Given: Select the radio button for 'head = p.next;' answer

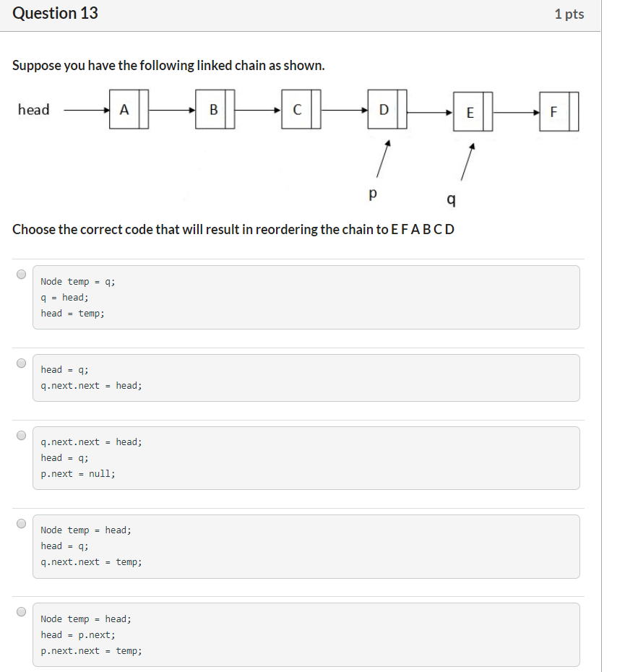Looking at the screenshot, I should click(x=22, y=613).
